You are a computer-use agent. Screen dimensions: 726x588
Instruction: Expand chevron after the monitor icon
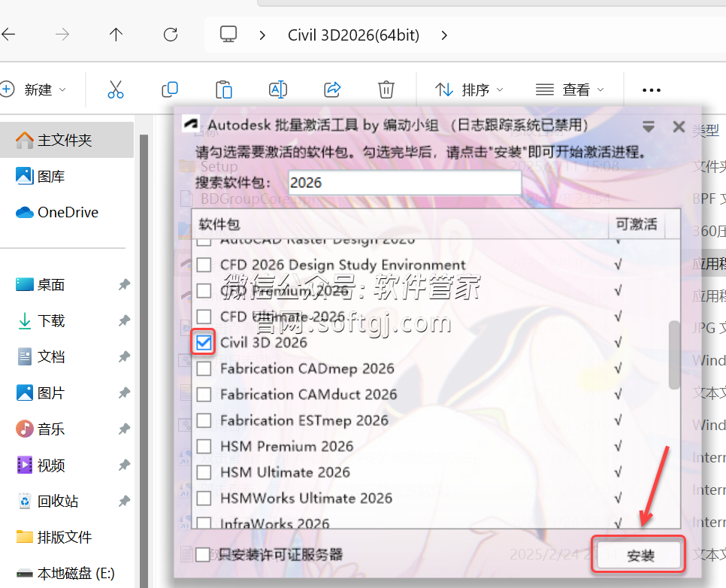coord(262,35)
